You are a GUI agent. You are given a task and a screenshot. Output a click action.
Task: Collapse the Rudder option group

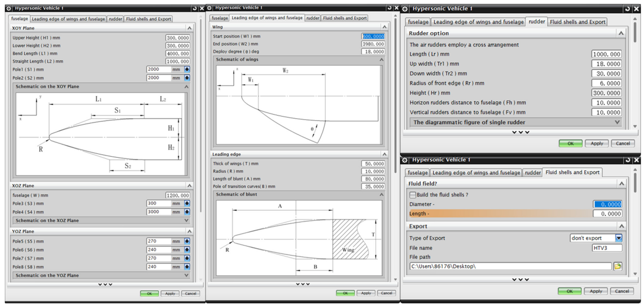(621, 33)
